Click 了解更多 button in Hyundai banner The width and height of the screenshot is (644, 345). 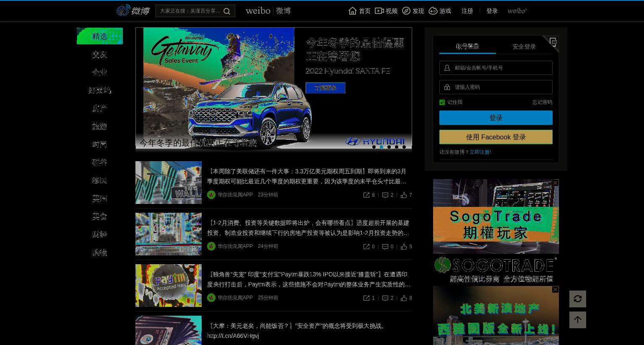tap(325, 88)
